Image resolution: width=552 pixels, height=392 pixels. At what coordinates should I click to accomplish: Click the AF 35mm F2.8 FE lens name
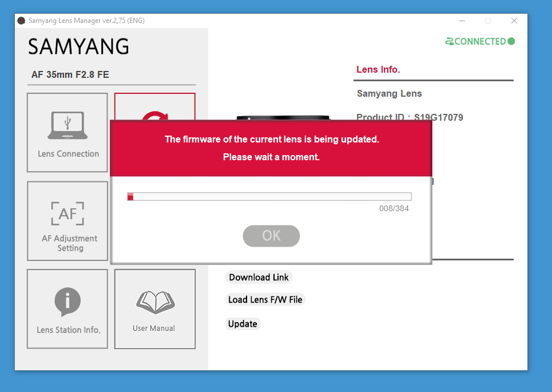tap(70, 74)
